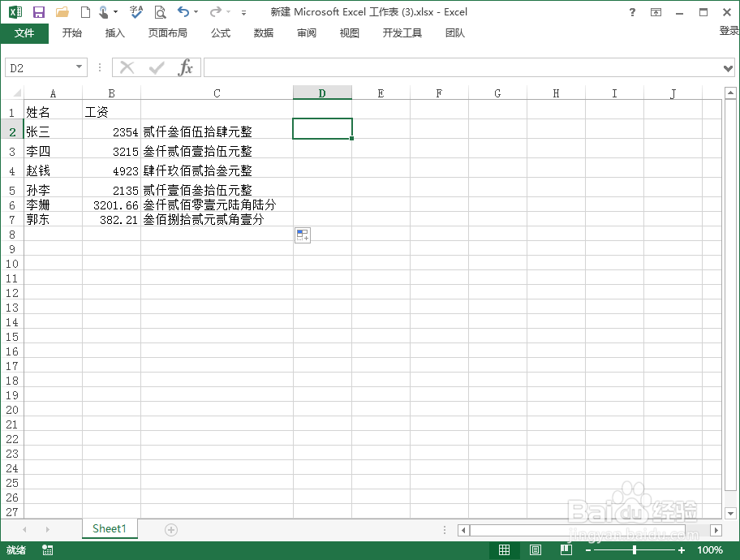Image resolution: width=740 pixels, height=560 pixels.
Task: Open the 审阅 ribbon tab
Action: [306, 32]
